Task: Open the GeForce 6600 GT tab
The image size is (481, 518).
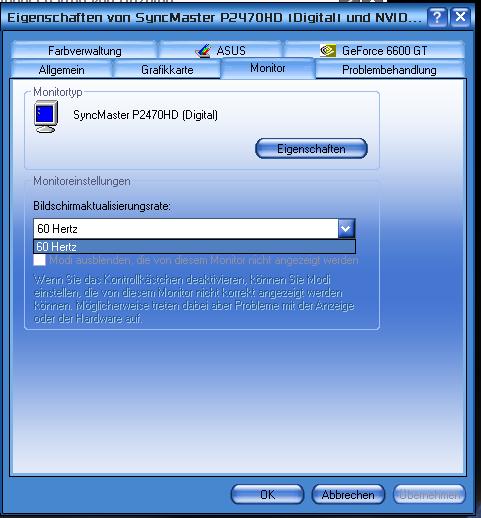Action: pyautogui.click(x=374, y=51)
